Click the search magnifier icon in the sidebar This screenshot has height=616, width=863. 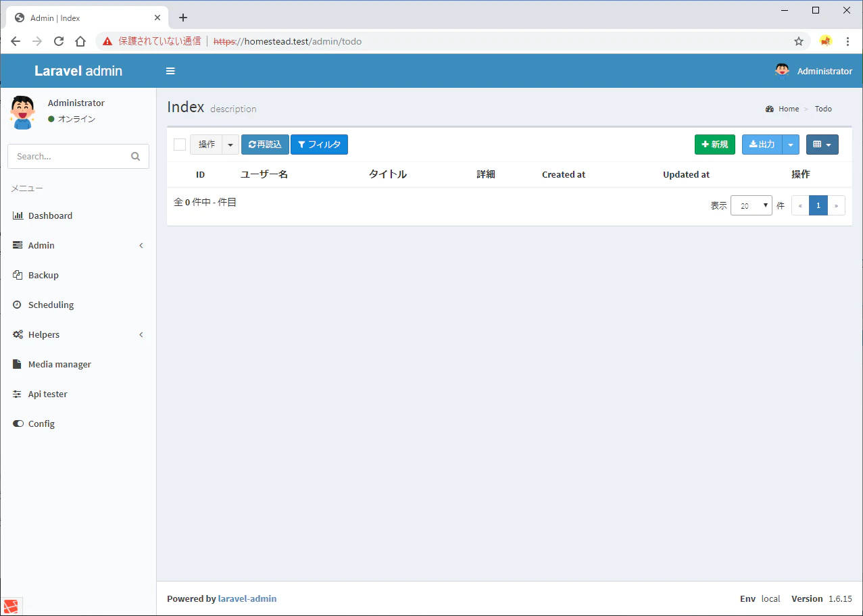(x=136, y=156)
